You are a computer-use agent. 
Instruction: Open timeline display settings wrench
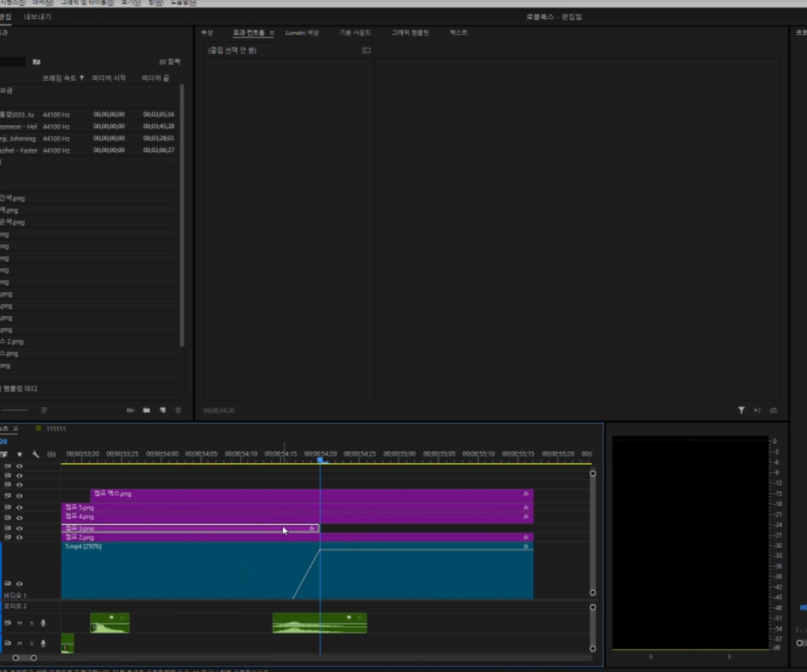(x=35, y=455)
